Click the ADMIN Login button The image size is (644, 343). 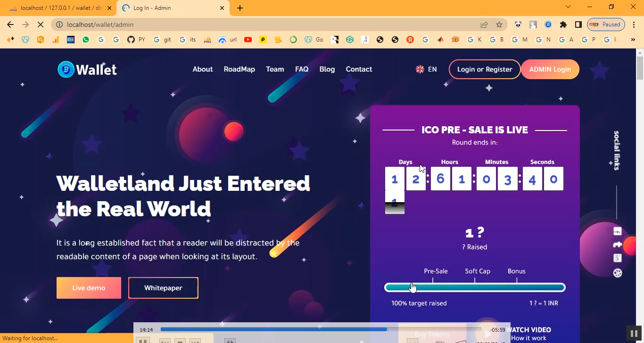[x=550, y=69]
